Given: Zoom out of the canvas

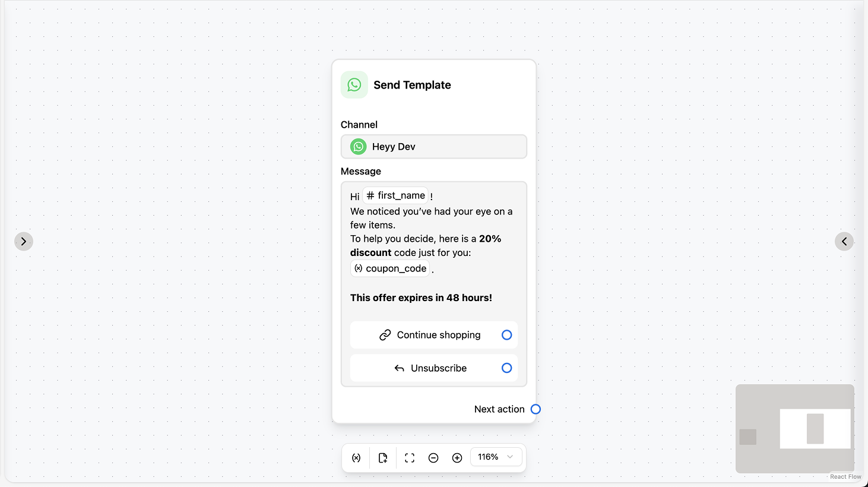Looking at the screenshot, I should tap(433, 457).
